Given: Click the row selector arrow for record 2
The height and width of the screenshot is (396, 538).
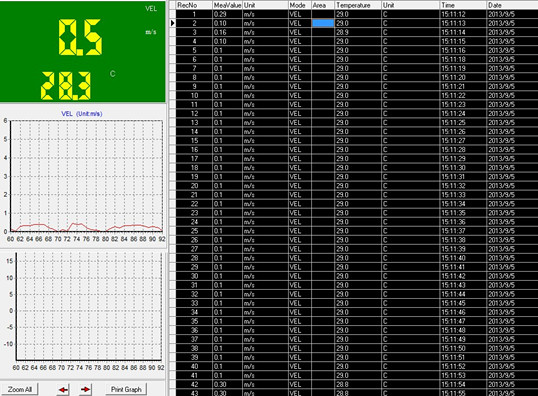Looking at the screenshot, I should click(173, 23).
